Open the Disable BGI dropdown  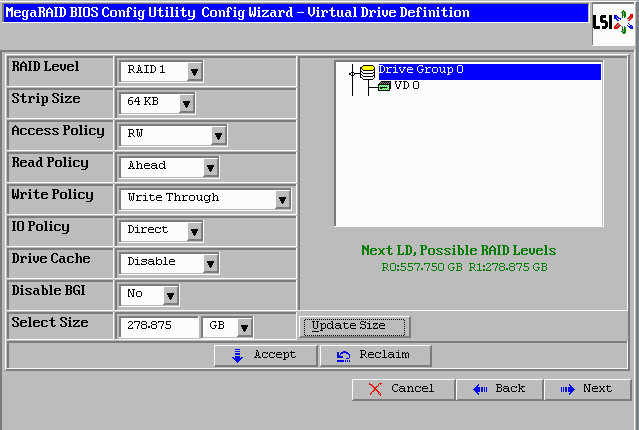pyautogui.click(x=170, y=295)
